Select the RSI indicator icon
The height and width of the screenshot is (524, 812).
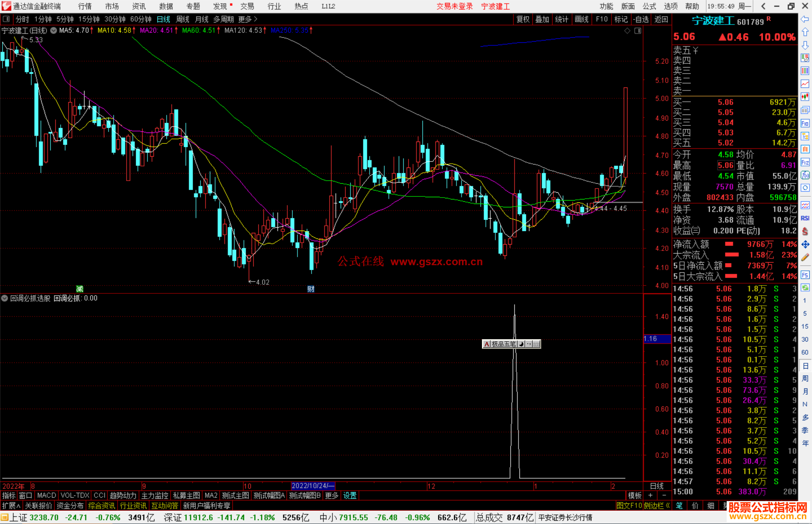click(x=805, y=218)
